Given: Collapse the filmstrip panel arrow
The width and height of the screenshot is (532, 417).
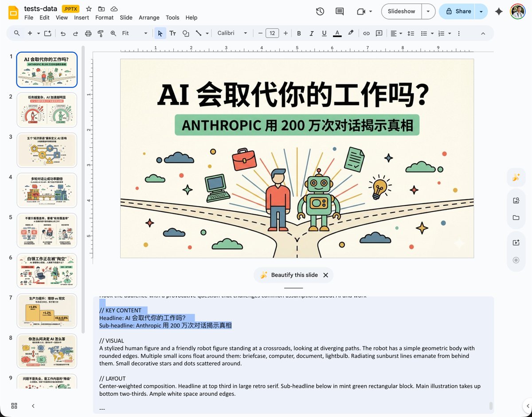Looking at the screenshot, I should pyautogui.click(x=33, y=405).
